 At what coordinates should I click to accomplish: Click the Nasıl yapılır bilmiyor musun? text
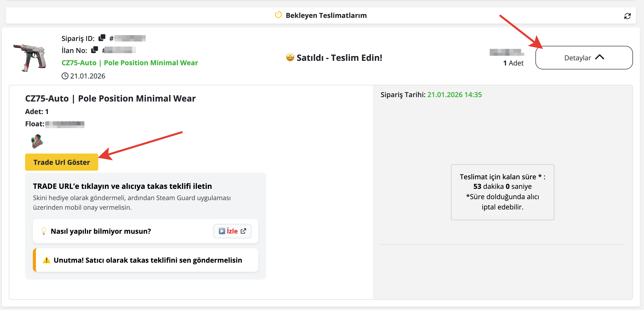[101, 231]
